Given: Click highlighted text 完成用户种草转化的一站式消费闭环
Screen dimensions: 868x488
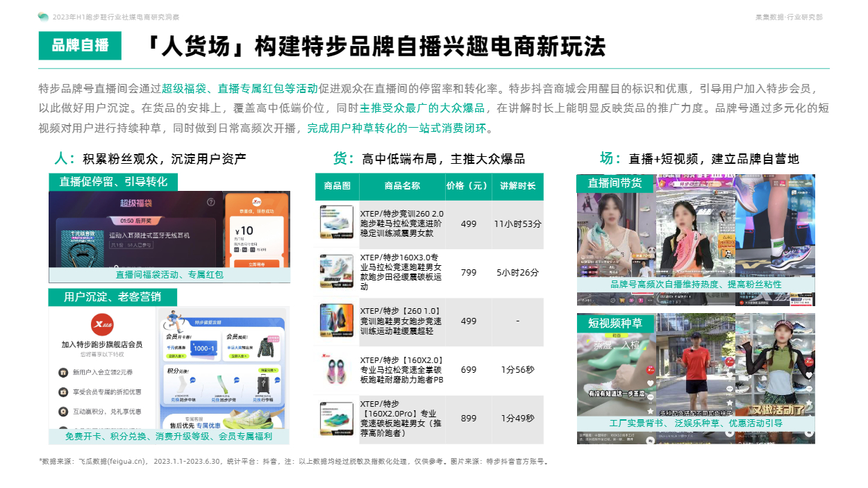Looking at the screenshot, I should pos(397,128).
